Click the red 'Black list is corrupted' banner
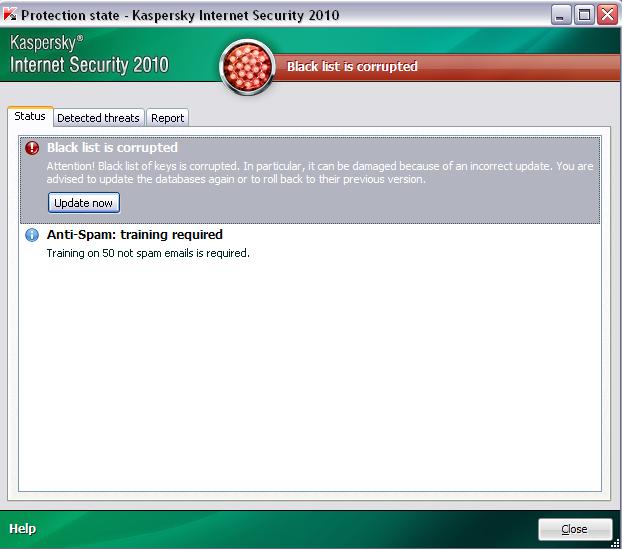 click(445, 67)
